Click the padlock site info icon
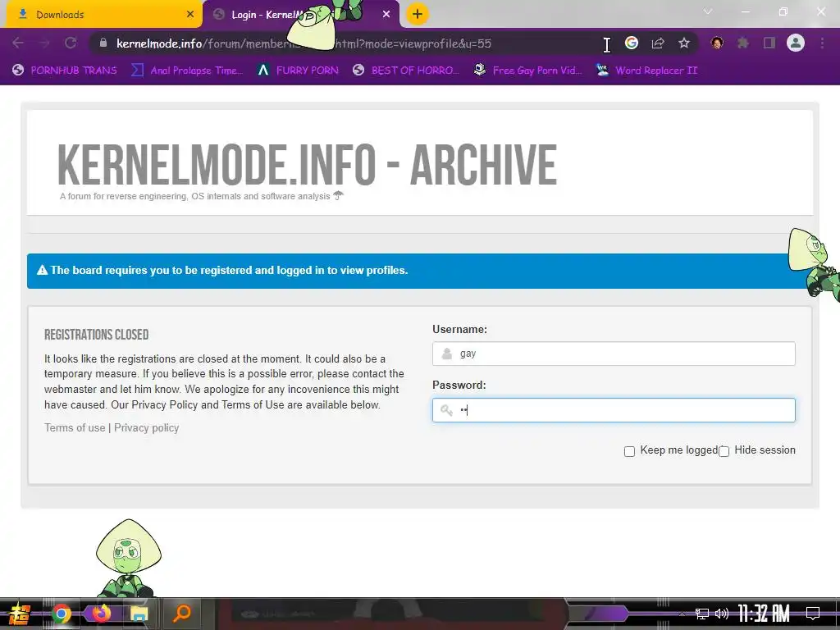The image size is (840, 630). tap(103, 43)
